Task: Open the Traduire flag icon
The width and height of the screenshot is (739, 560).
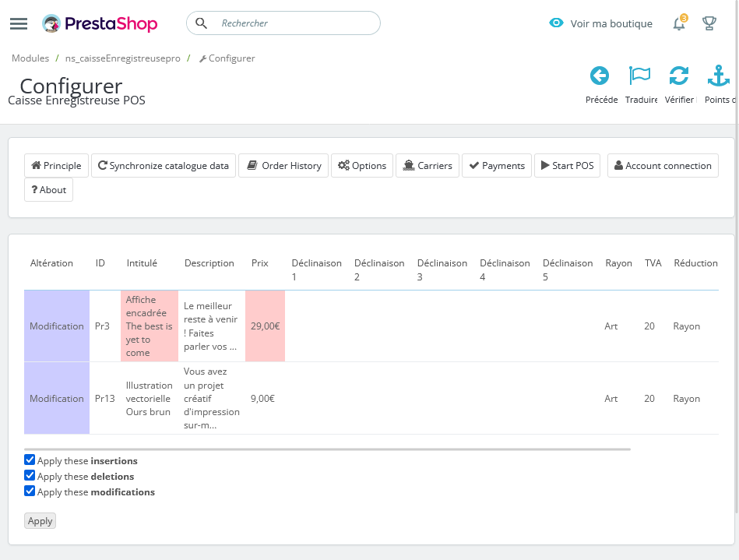Action: (x=639, y=75)
